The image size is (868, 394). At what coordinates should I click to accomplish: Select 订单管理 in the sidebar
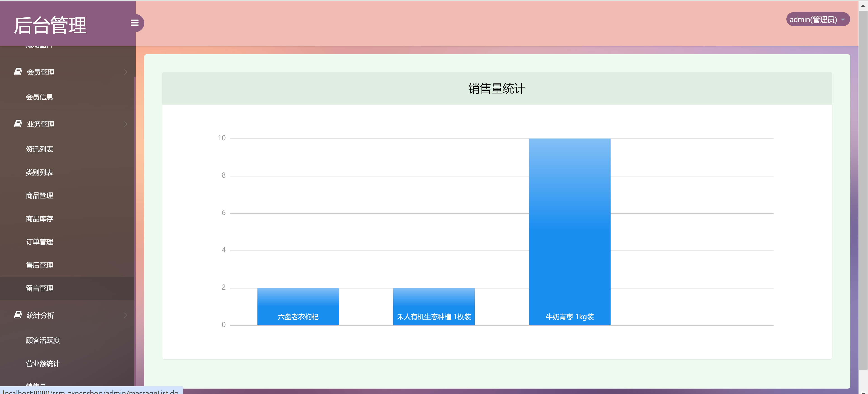pyautogui.click(x=39, y=241)
